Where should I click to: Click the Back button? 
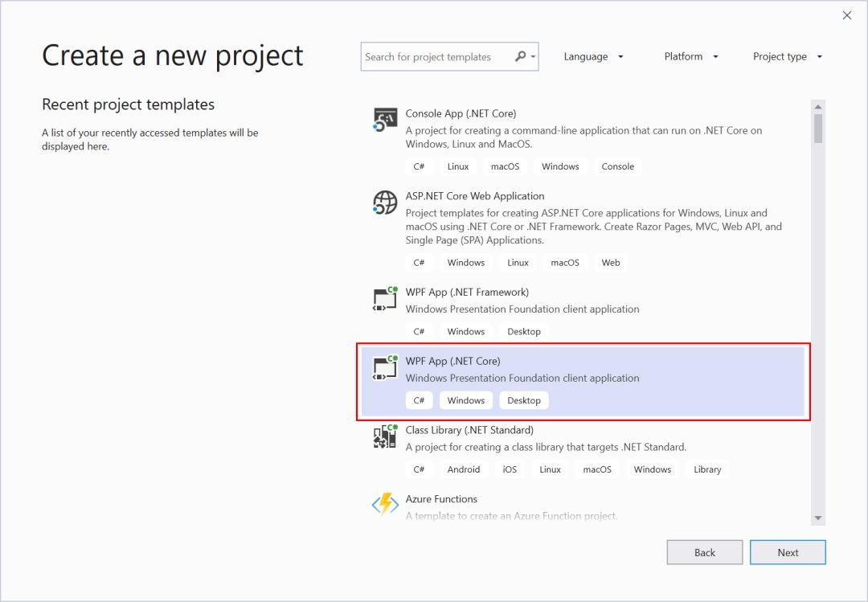[704, 552]
